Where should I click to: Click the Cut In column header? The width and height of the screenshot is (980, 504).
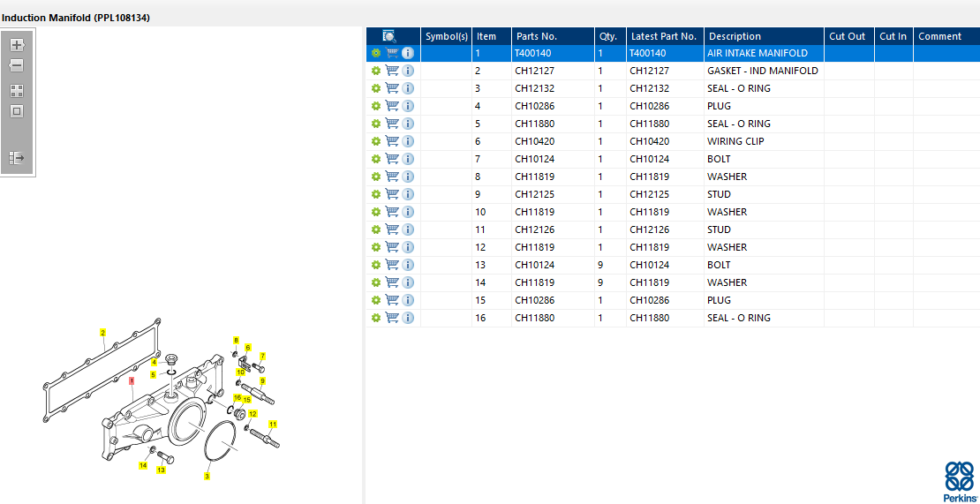coord(893,36)
